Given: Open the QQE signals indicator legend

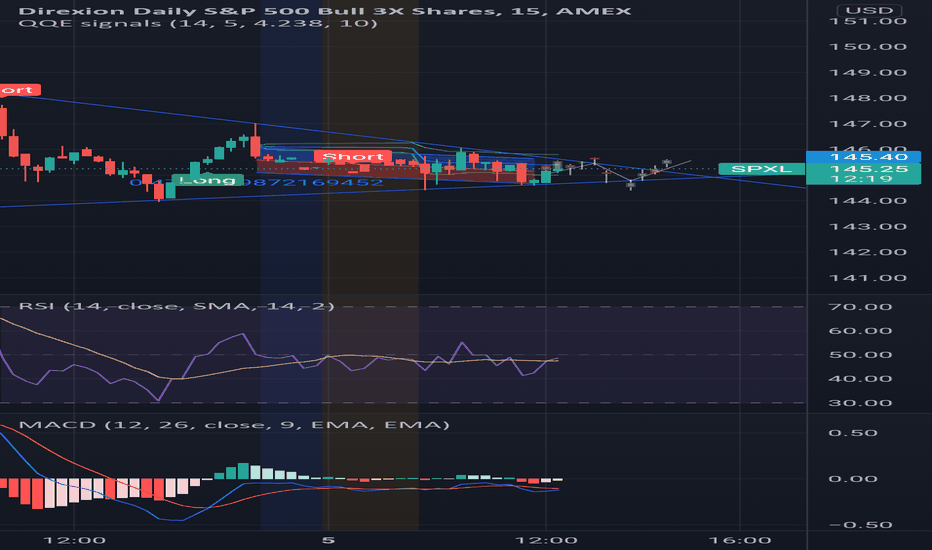Looking at the screenshot, I should click(198, 23).
